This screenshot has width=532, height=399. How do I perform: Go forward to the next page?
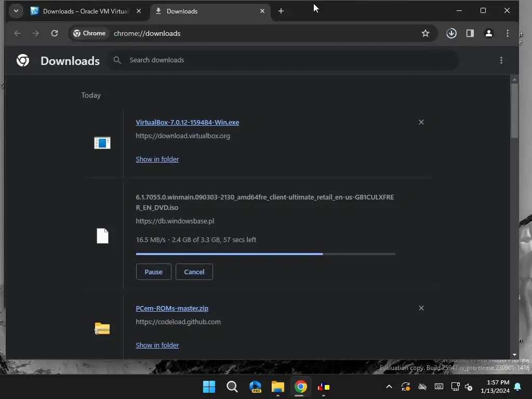coord(36,33)
